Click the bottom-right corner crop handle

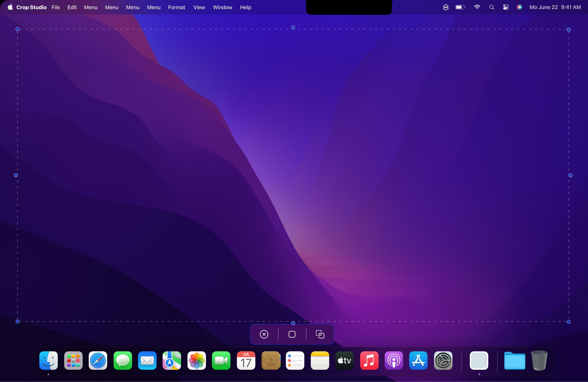point(568,322)
